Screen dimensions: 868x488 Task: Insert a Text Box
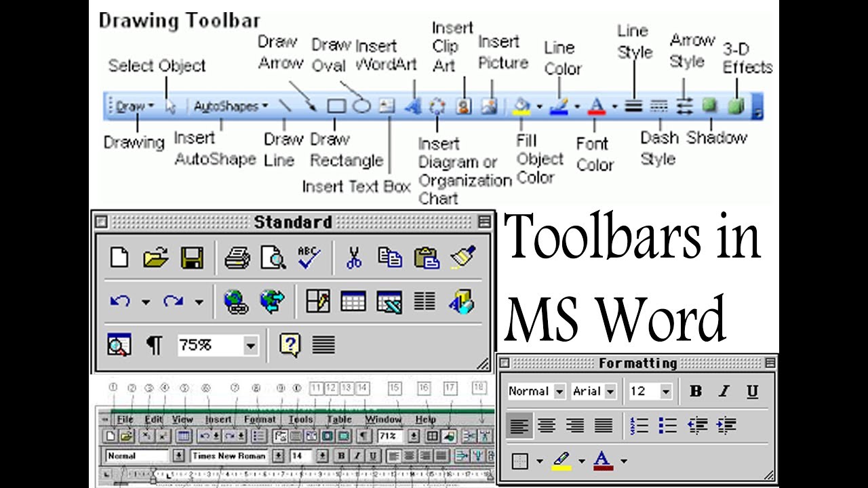(x=388, y=106)
